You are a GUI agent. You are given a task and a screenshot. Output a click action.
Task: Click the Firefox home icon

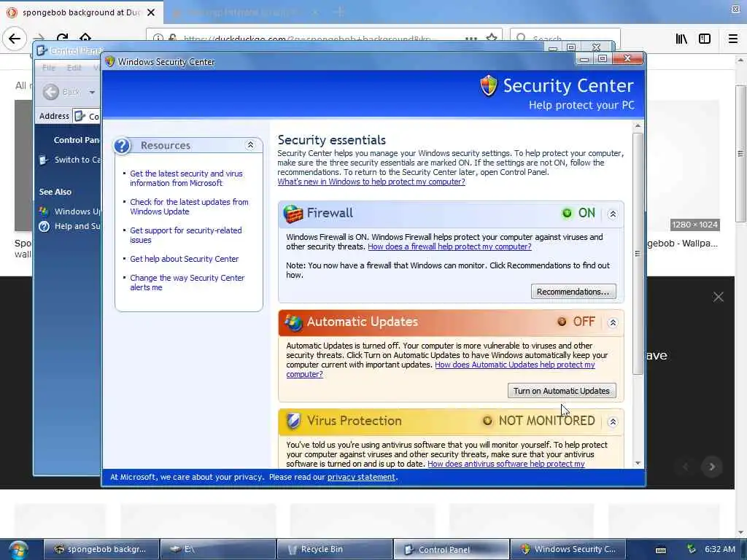(x=85, y=37)
